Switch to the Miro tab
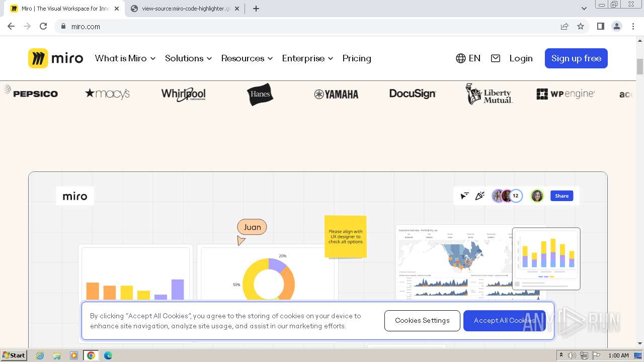Screen dimensions: 644x362 click(x=63, y=9)
